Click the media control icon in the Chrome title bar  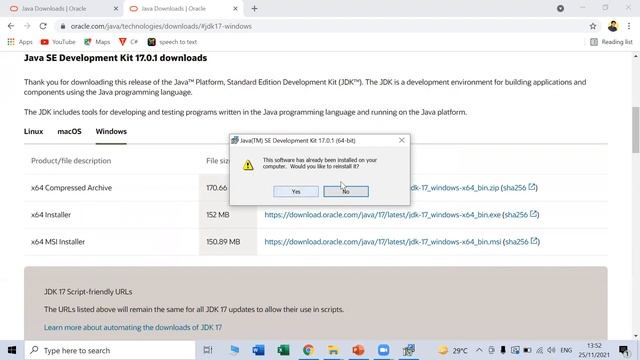point(560,8)
